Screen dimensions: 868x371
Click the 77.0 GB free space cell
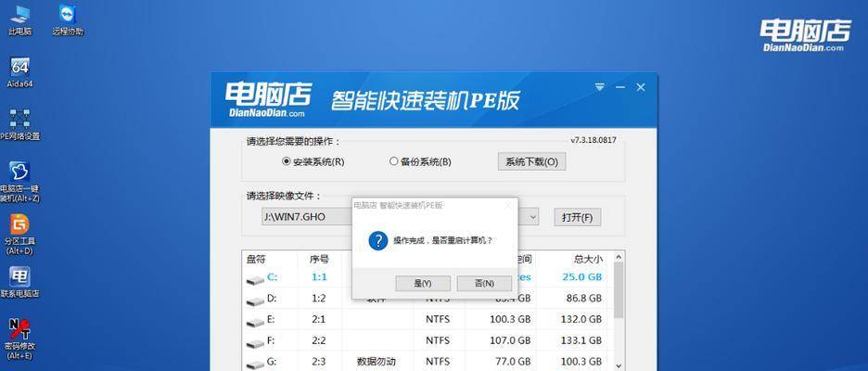(x=513, y=362)
